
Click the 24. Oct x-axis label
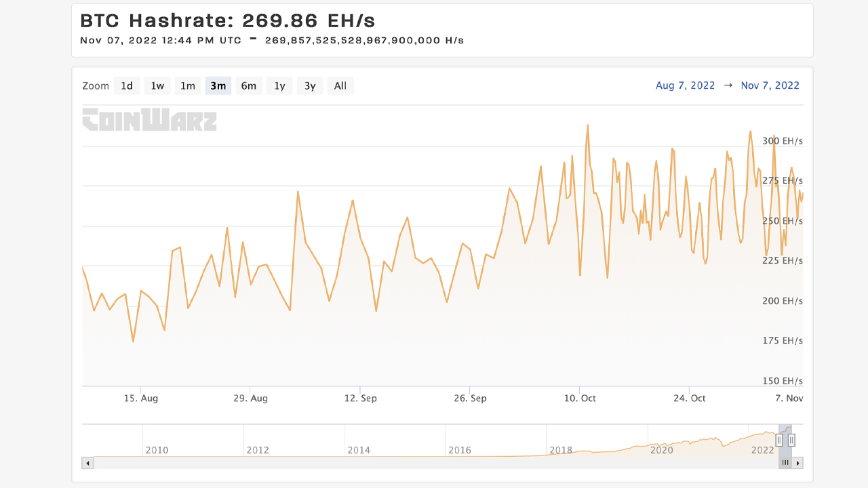tap(690, 399)
